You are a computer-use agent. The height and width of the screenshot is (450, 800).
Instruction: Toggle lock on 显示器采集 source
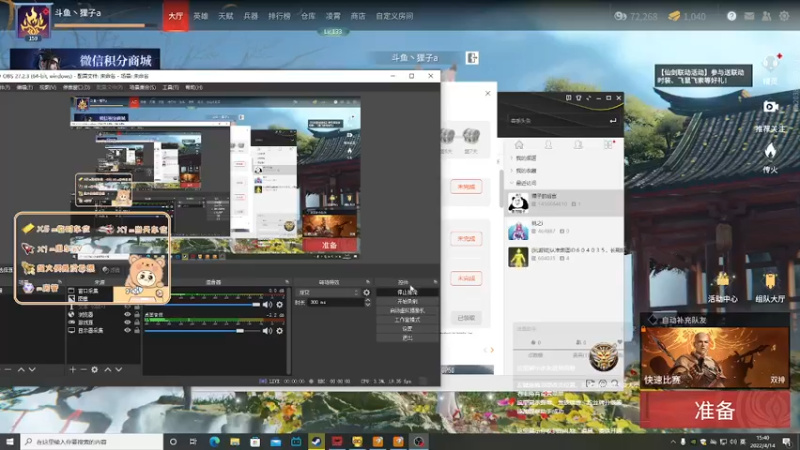[x=137, y=331]
